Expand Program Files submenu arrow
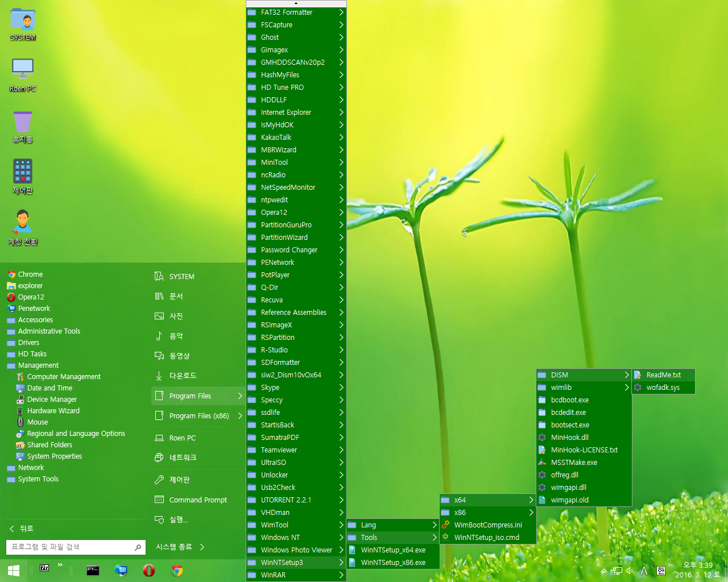The height and width of the screenshot is (582, 728). 240,396
